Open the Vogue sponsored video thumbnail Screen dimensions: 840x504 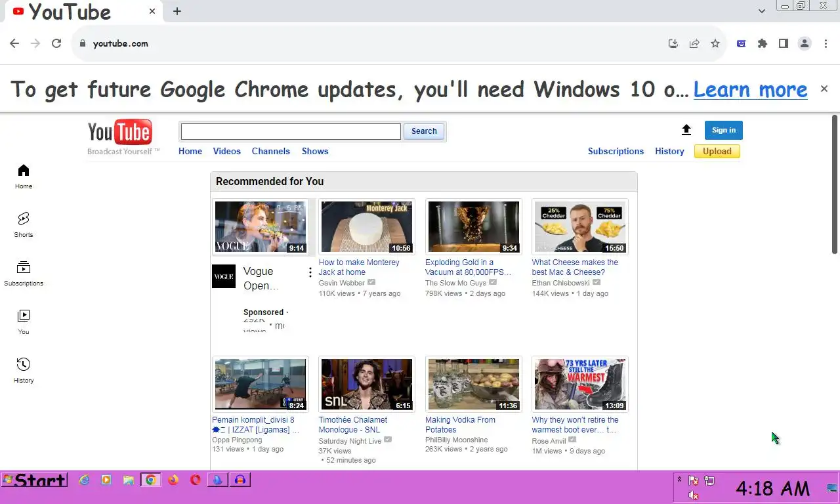point(261,227)
